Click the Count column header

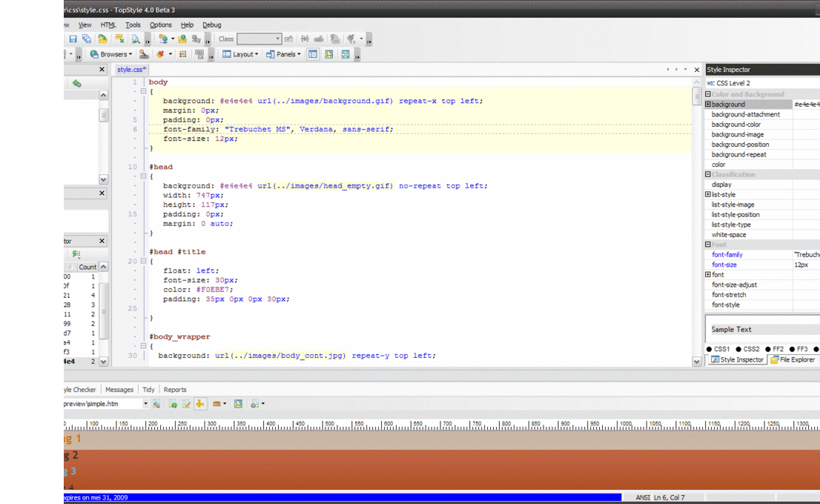point(87,267)
